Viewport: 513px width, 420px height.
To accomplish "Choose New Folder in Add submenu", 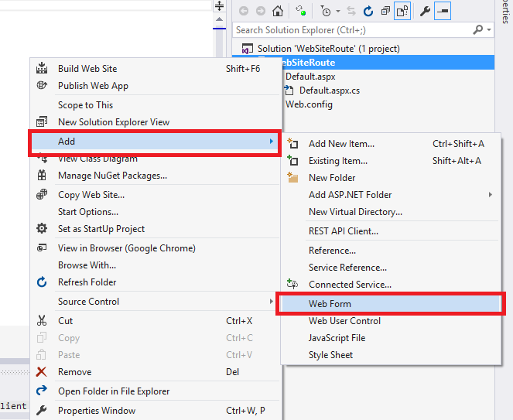I will [391, 178].
